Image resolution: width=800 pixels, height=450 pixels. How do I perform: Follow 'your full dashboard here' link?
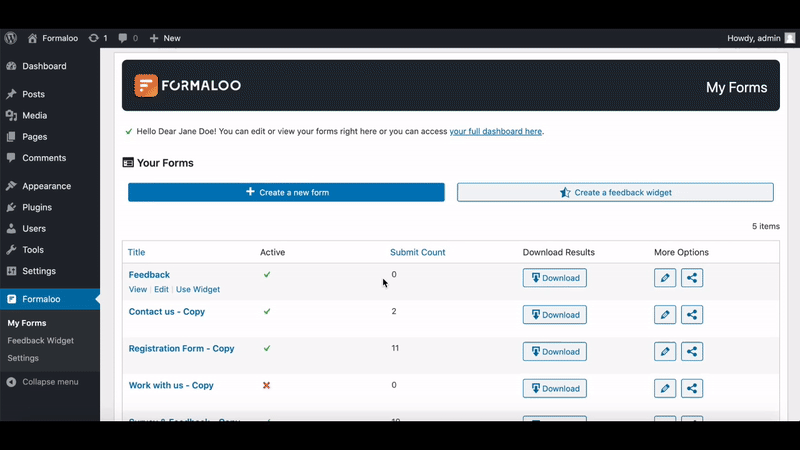[x=495, y=131]
